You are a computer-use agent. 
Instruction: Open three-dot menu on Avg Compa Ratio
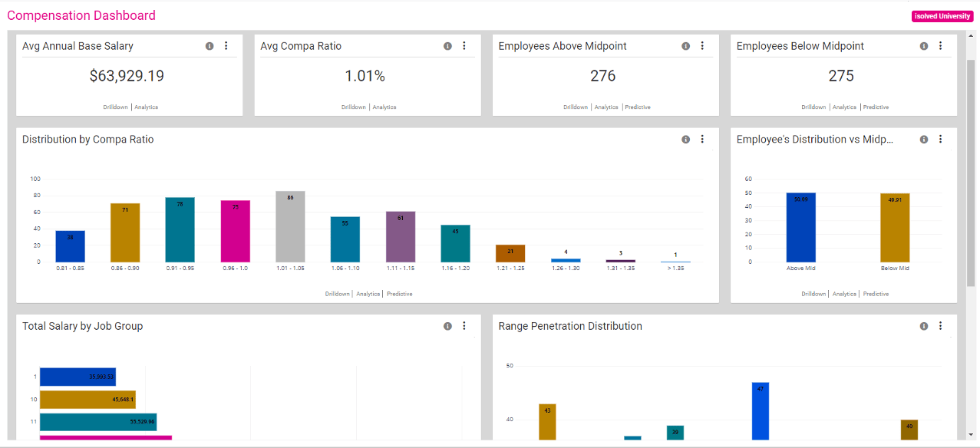click(x=464, y=46)
